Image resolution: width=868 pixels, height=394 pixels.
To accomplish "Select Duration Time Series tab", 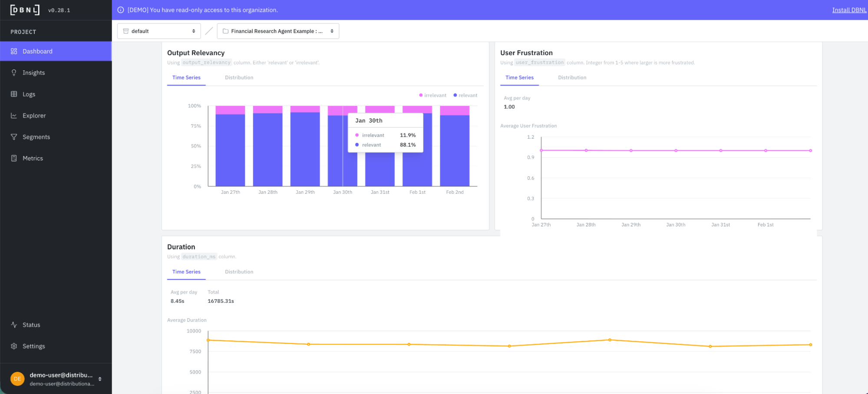I will click(x=186, y=271).
